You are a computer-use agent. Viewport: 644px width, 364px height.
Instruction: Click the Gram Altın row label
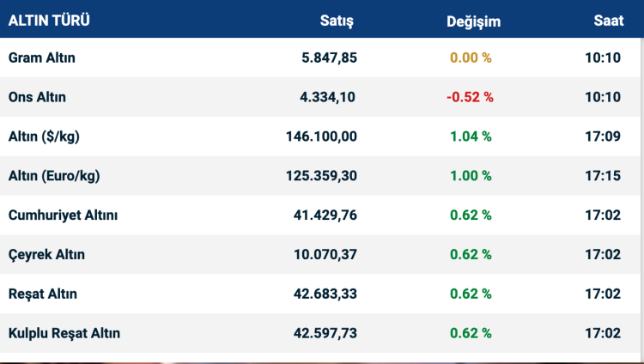(42, 58)
